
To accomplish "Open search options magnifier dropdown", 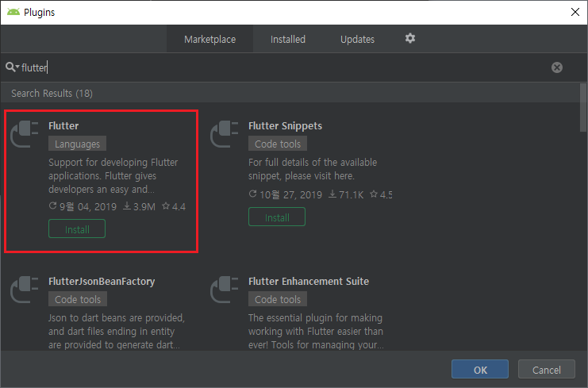I will tap(13, 67).
